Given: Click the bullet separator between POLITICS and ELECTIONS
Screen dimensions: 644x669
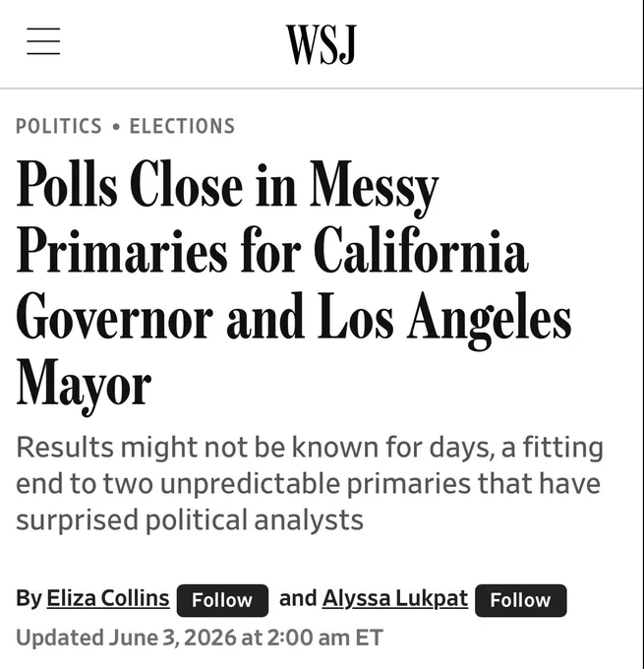Looking at the screenshot, I should tap(116, 127).
